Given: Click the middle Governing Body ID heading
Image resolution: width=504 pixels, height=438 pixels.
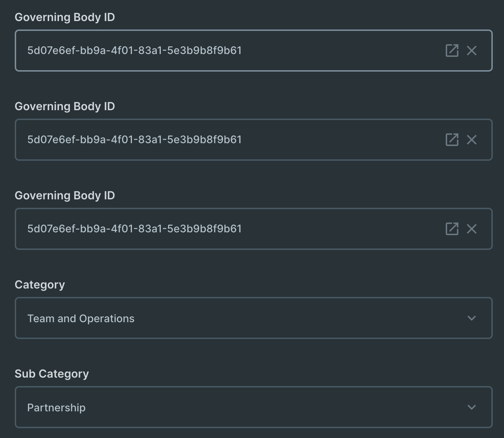Looking at the screenshot, I should click(65, 106).
